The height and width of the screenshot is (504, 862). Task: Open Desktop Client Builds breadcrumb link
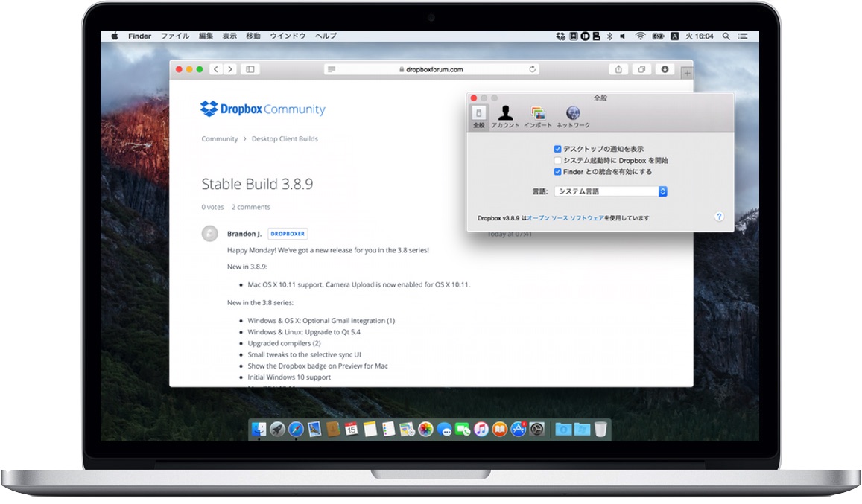tap(285, 139)
